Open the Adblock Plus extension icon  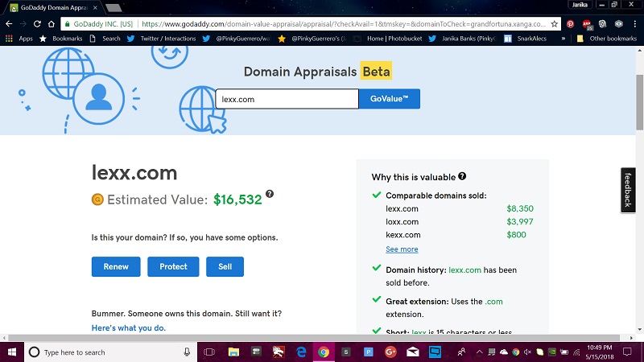point(587,24)
